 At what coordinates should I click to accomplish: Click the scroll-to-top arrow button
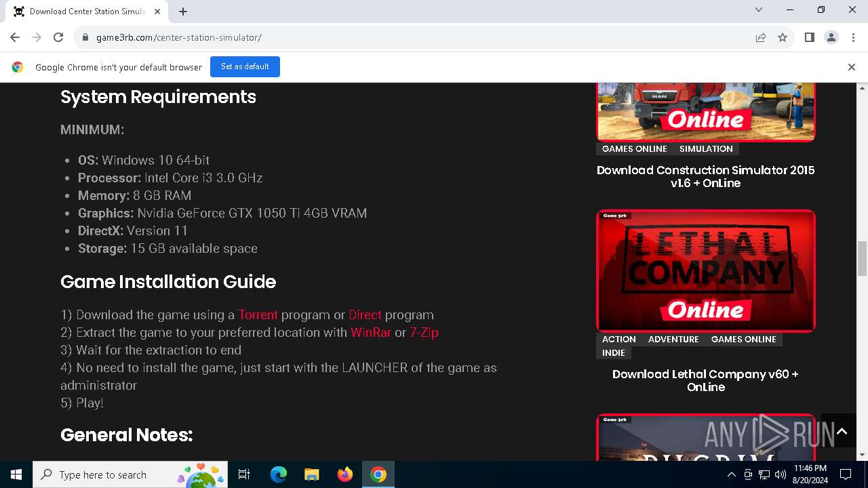tap(842, 431)
